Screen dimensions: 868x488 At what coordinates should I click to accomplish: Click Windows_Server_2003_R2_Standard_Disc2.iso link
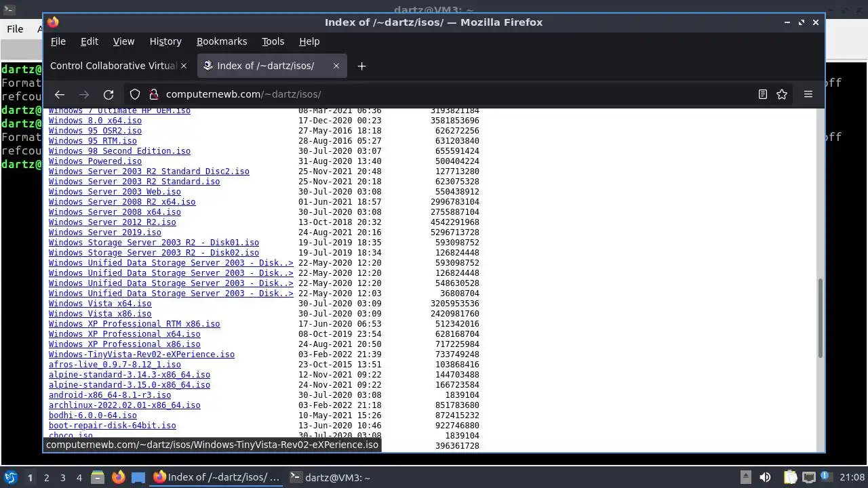pyautogui.click(x=149, y=171)
